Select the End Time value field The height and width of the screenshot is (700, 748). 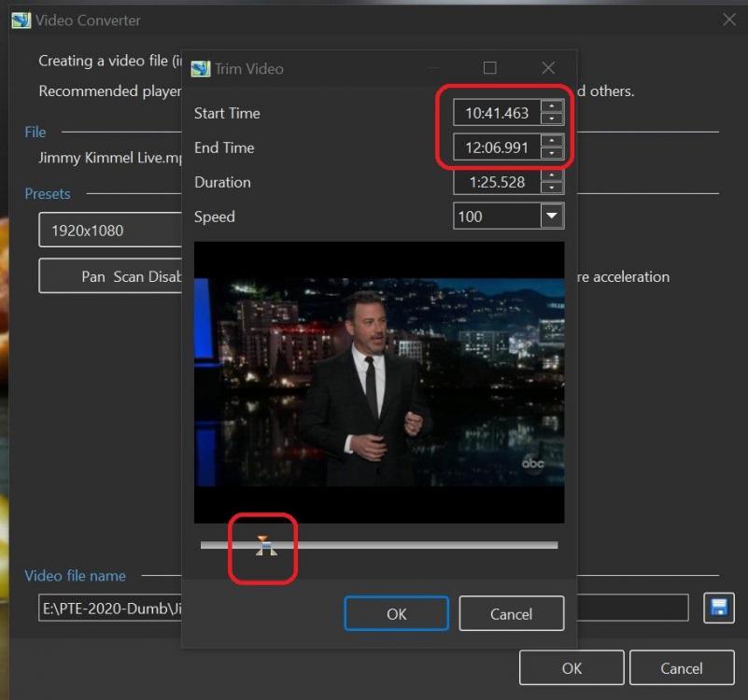pyautogui.click(x=497, y=148)
